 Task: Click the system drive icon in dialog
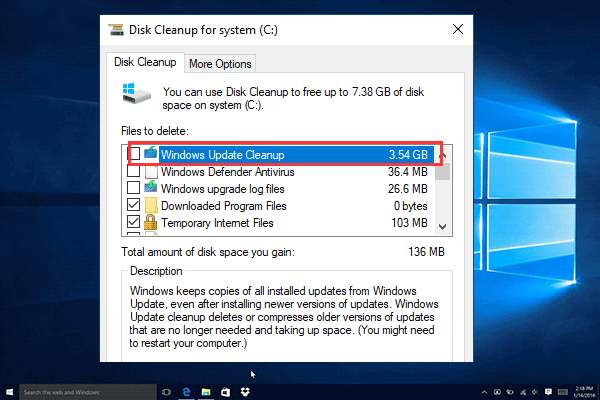pyautogui.click(x=137, y=93)
